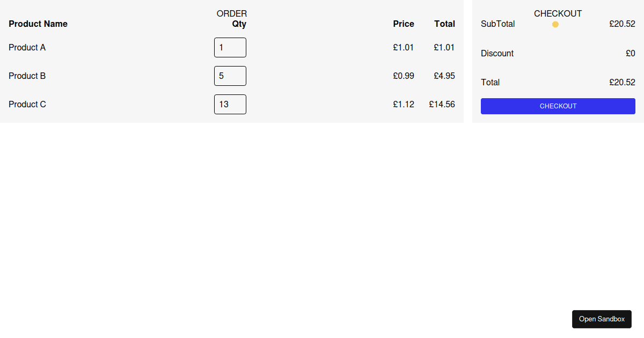Click the £0.99 price of Product B
644x338 pixels.
[x=404, y=76]
